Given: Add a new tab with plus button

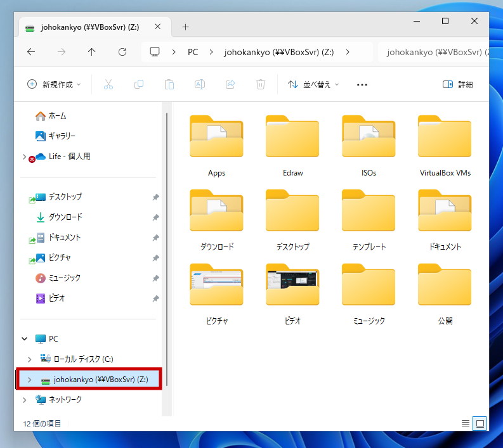Looking at the screenshot, I should tap(185, 27).
